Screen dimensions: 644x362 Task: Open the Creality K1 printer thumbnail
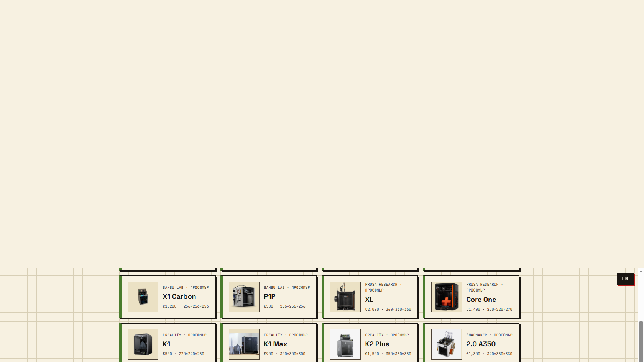click(x=143, y=344)
